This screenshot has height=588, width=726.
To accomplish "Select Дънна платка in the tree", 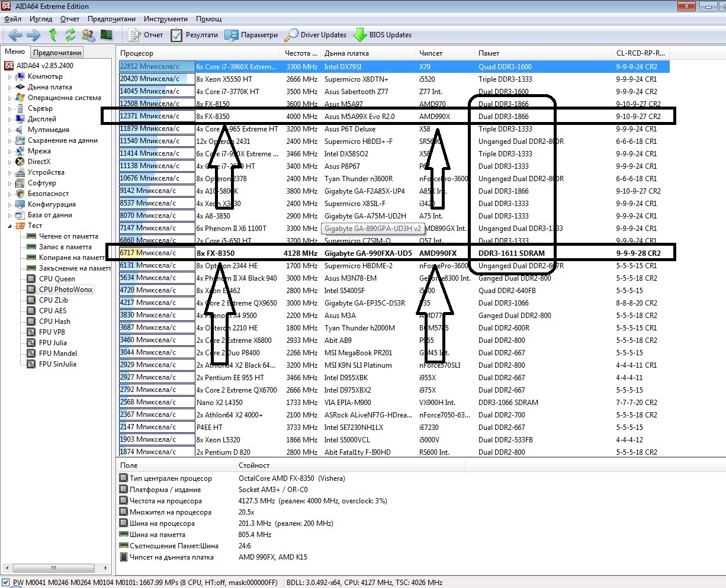I will (x=50, y=87).
